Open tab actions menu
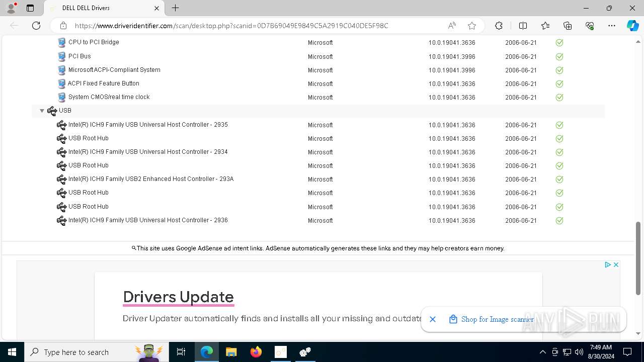Image resolution: width=644 pixels, height=362 pixels. click(30, 8)
